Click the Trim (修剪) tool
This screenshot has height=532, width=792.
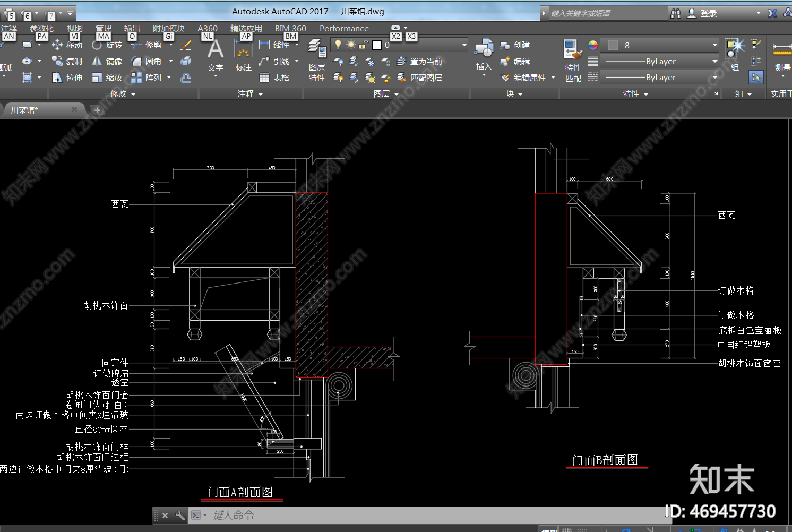(x=146, y=46)
